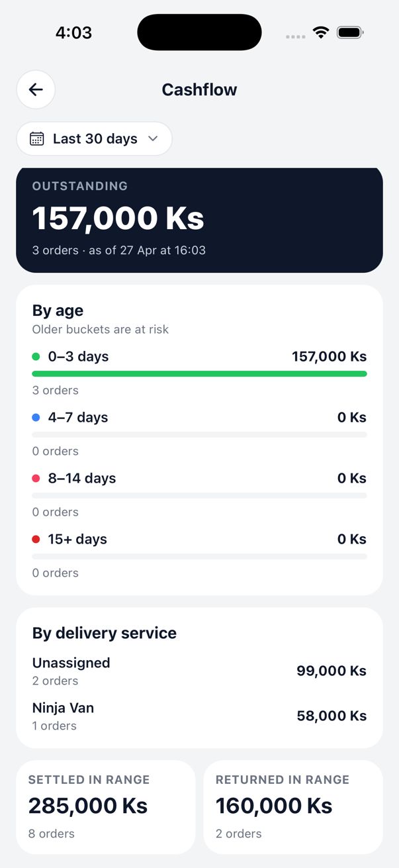
Task: Open the Last 30 days date range dropdown
Action: 94,138
